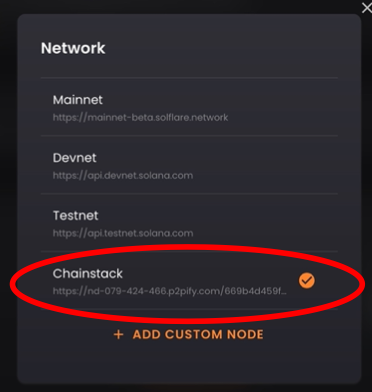Viewport: 372px width, 392px height.
Task: Click the nd-079-424-466.p2pify.com endpoint URL
Action: point(169,291)
